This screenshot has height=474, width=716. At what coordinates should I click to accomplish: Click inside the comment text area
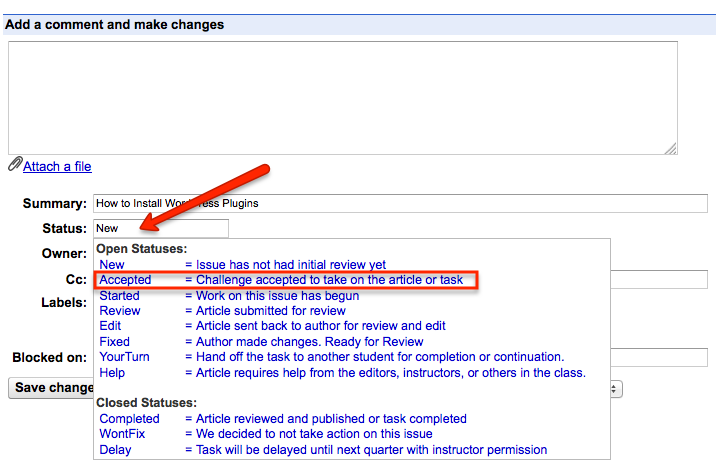[342, 98]
